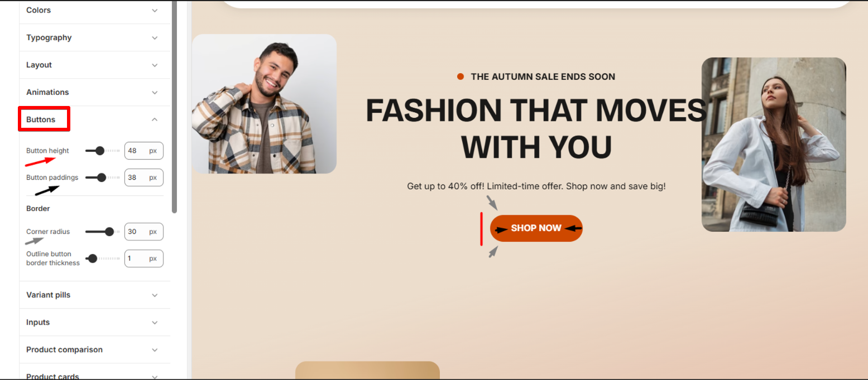Click the Corner radius value field

pyautogui.click(x=144, y=232)
